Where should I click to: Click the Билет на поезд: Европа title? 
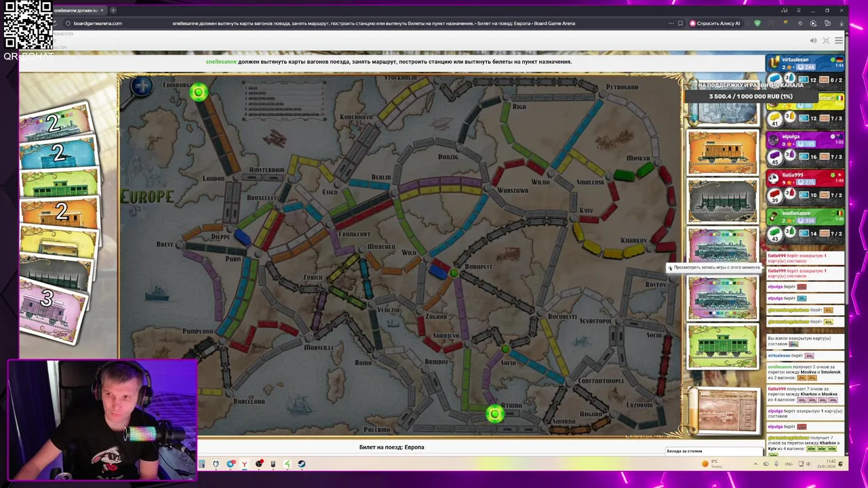pyautogui.click(x=391, y=447)
